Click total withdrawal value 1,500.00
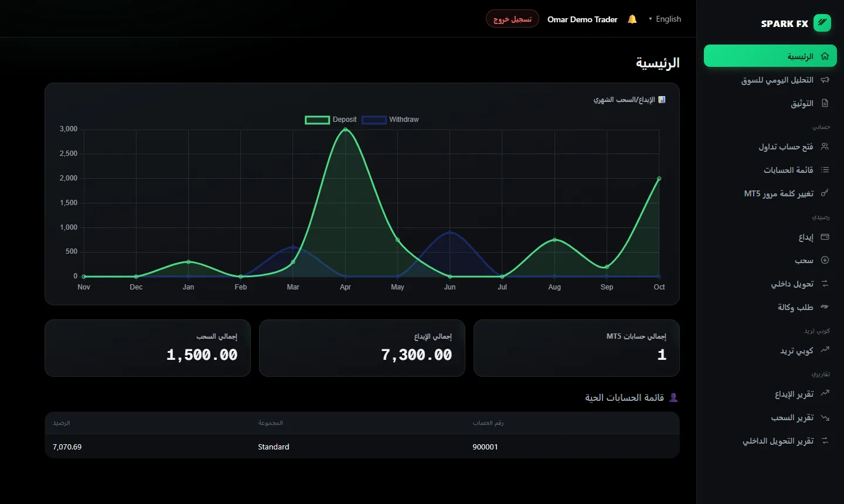Image resolution: width=844 pixels, height=504 pixels. pos(202,355)
